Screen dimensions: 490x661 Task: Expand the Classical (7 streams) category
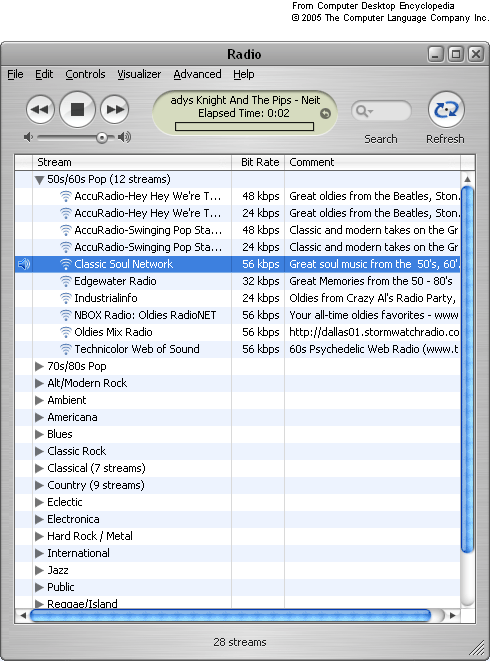39,468
